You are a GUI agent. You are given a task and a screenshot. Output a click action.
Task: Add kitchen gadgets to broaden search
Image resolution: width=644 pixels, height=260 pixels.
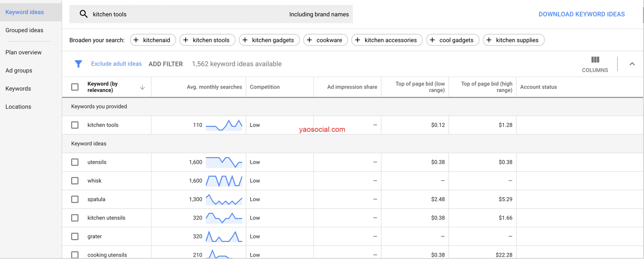[269, 40]
